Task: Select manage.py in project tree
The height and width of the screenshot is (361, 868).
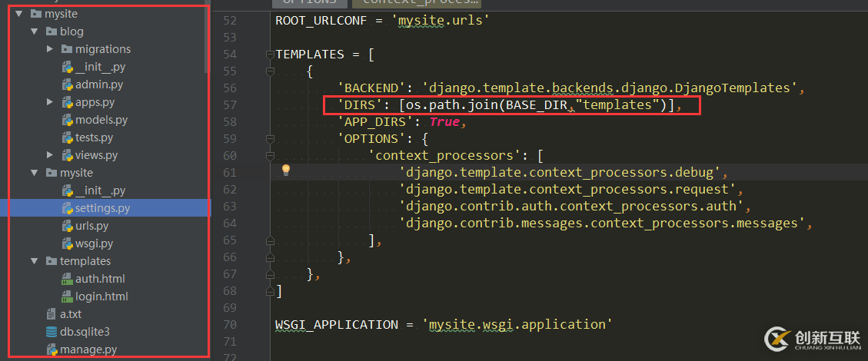Action: 88,349
